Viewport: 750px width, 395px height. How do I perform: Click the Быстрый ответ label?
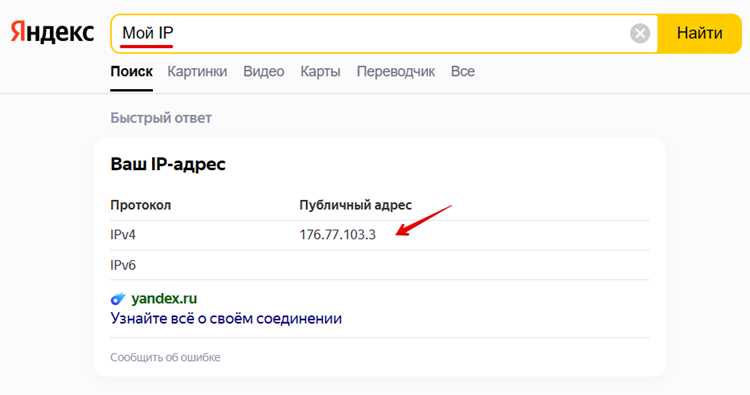pos(161,118)
